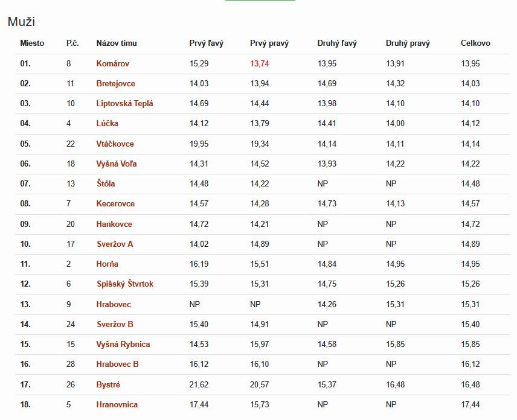
Task: Select the Hranovnica team link
Action: tap(117, 404)
